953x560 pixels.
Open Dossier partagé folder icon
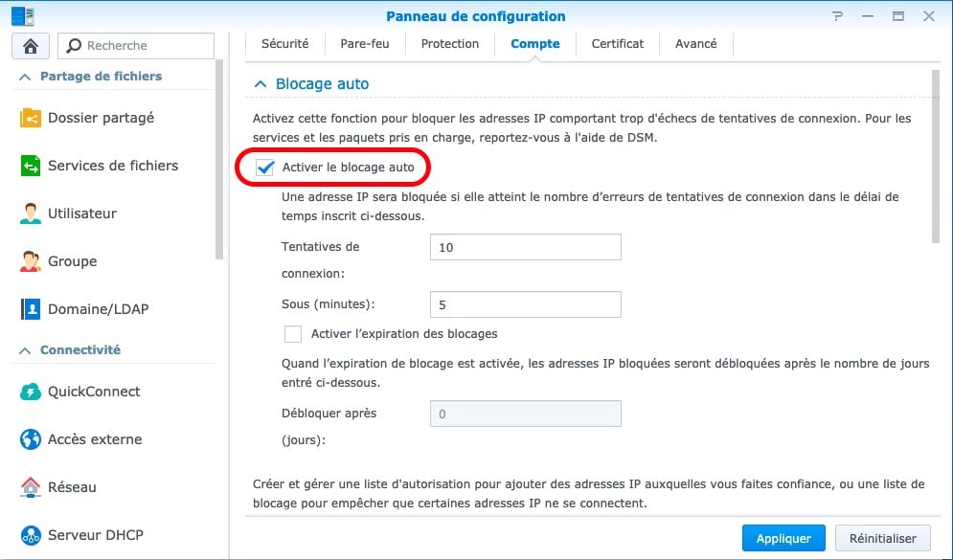coord(31,118)
